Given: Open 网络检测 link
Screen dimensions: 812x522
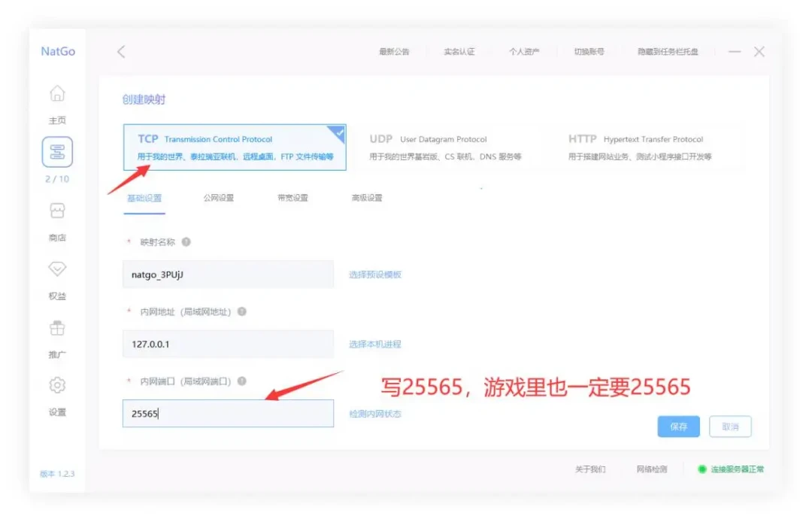Looking at the screenshot, I should tap(652, 469).
